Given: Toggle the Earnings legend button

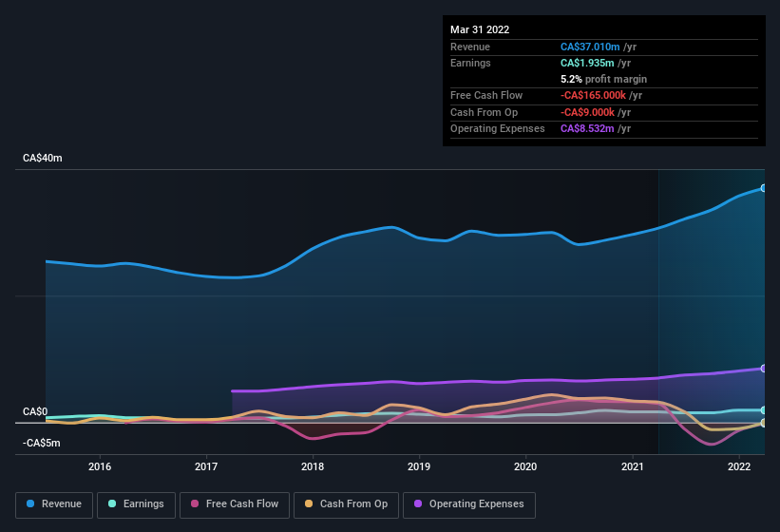Looking at the screenshot, I should [x=136, y=504].
